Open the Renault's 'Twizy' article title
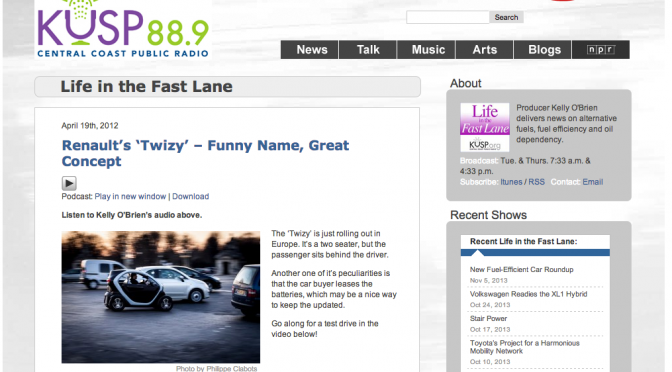The width and height of the screenshot is (672, 372). pos(205,153)
